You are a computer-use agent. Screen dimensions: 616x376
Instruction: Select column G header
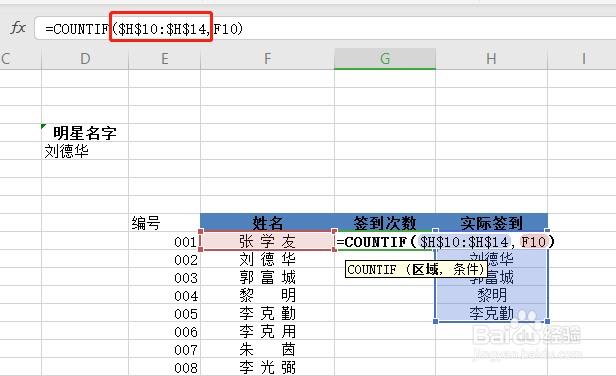point(385,59)
